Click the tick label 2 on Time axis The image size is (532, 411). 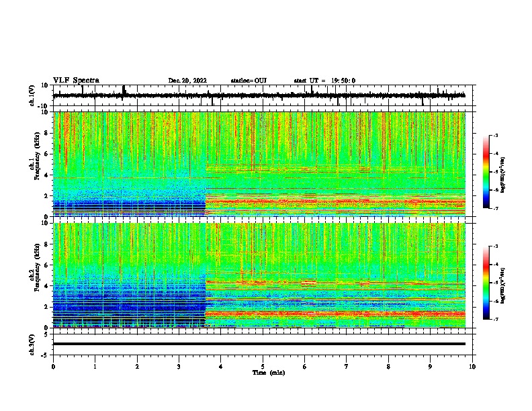click(x=137, y=367)
